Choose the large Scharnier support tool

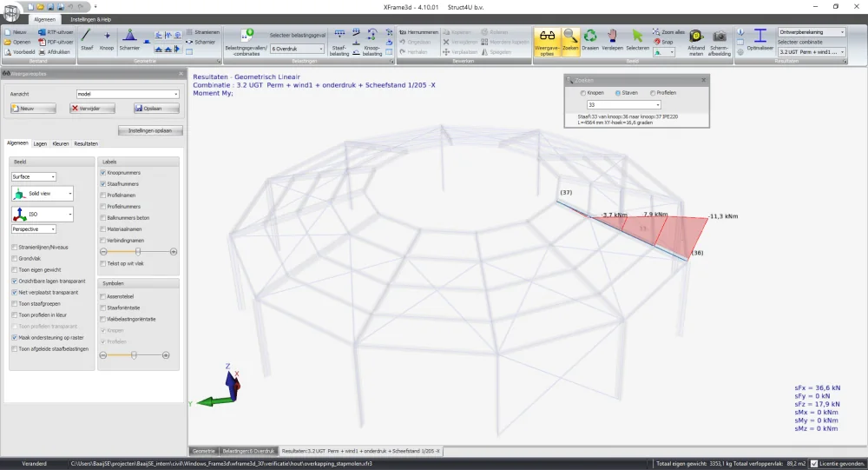(x=129, y=39)
